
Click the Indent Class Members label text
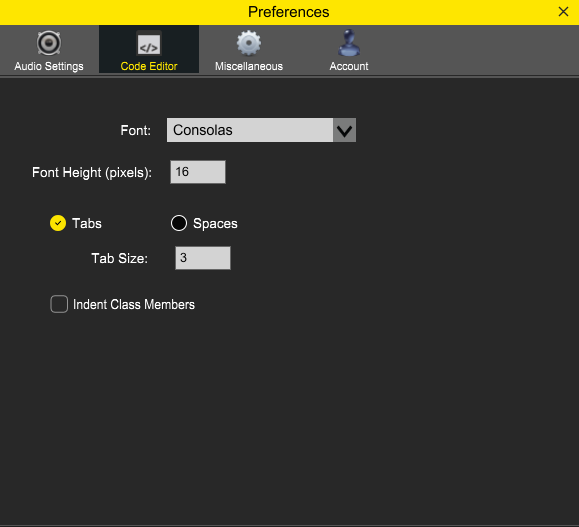[x=134, y=304]
